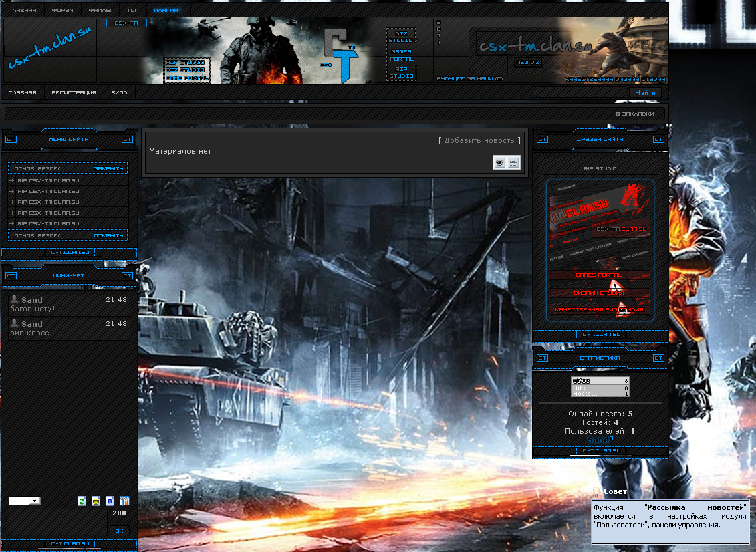
Task: Click the Найти search button
Action: [x=645, y=93]
